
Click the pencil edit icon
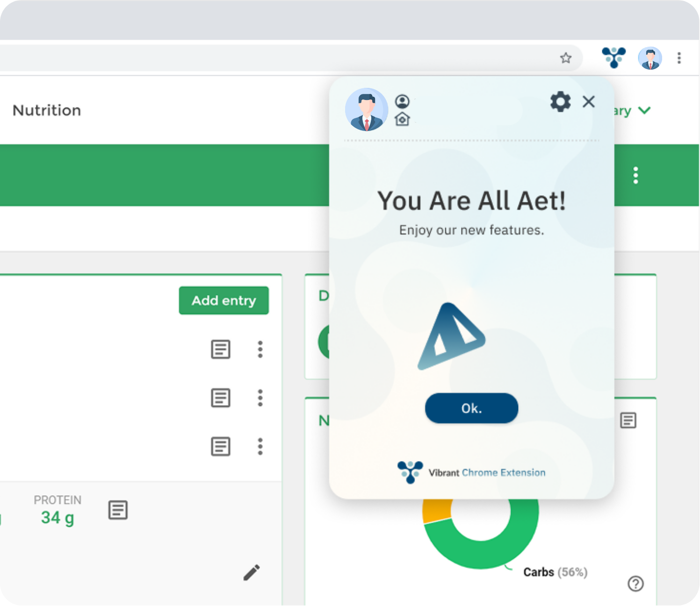251,572
